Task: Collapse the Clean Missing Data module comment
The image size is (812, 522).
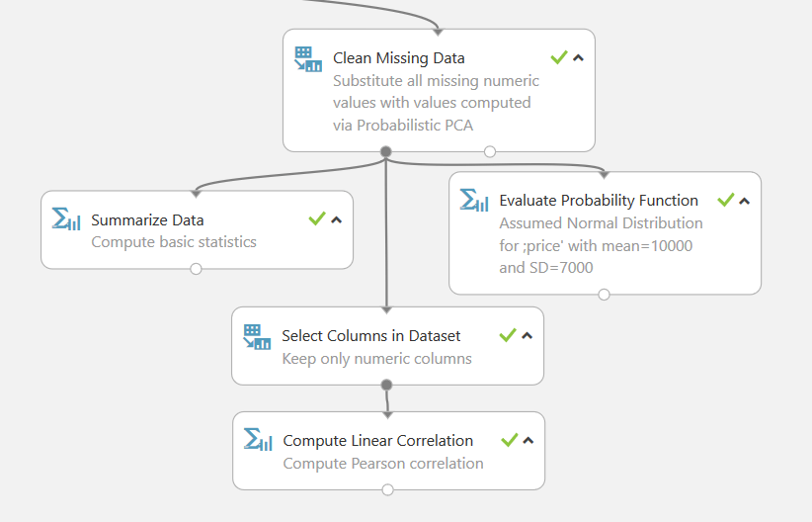Action: 579,57
